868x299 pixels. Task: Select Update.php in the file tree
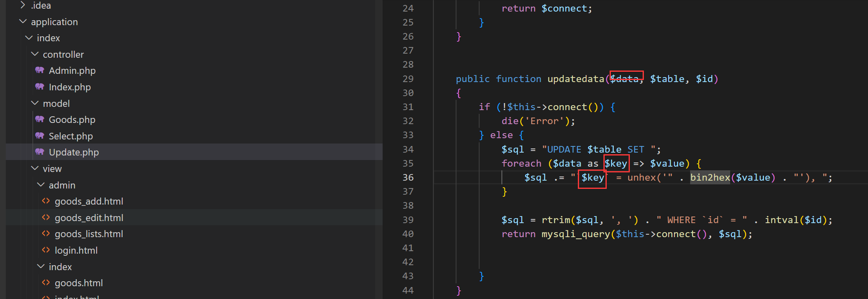tap(74, 152)
